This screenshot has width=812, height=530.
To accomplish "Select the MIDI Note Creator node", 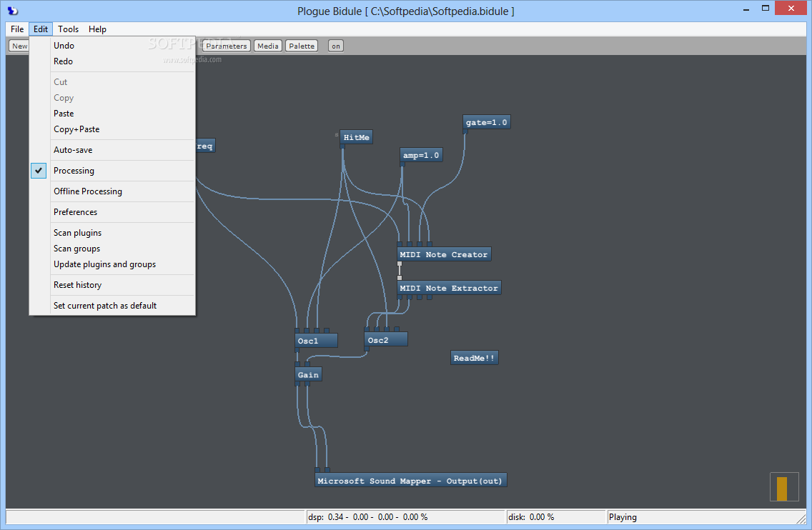I will coord(444,254).
